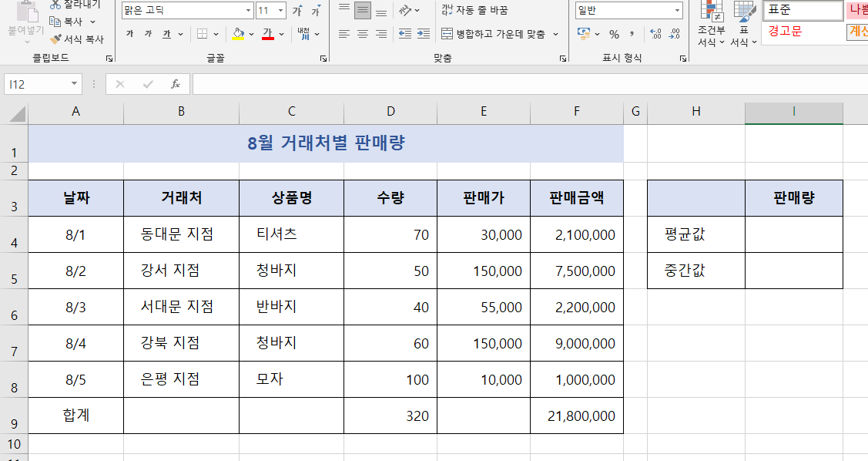868x461 pixels.
Task: Increase font size with the larger 가 icon
Action: click(x=297, y=11)
